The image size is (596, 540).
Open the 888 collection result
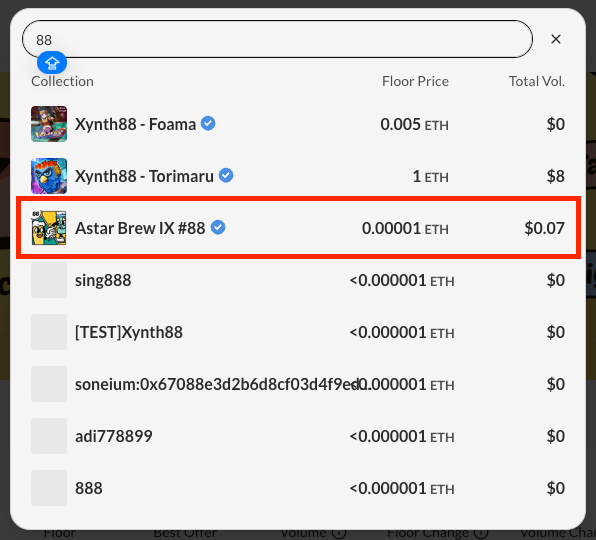coord(298,488)
